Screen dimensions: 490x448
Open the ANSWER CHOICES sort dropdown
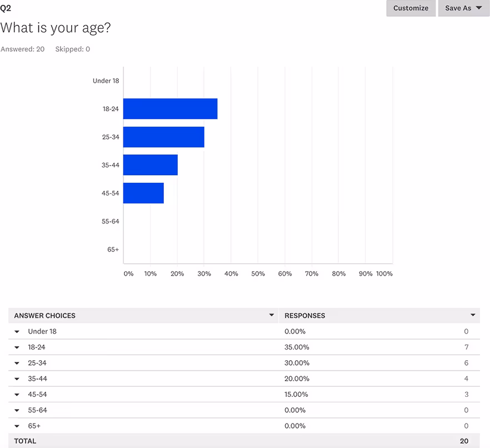point(272,315)
